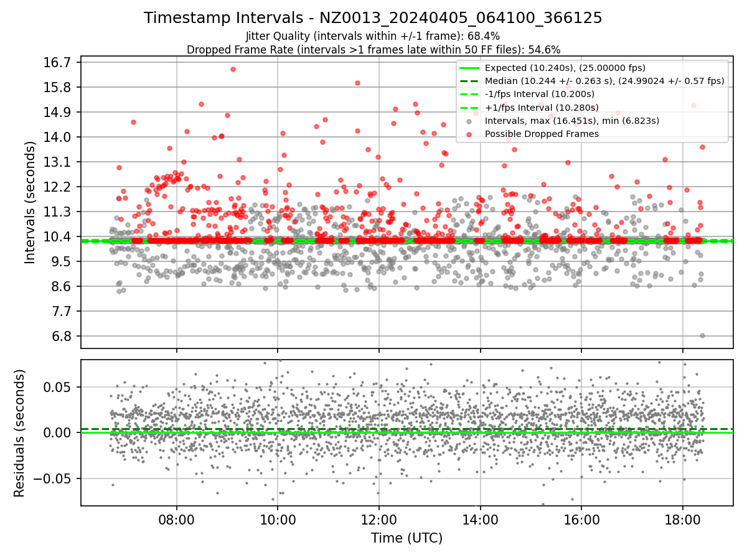Image resolution: width=747 pixels, height=560 pixels.
Task: Click the minimum-interval gray point at 6.8 seconds
Action: tap(702, 335)
